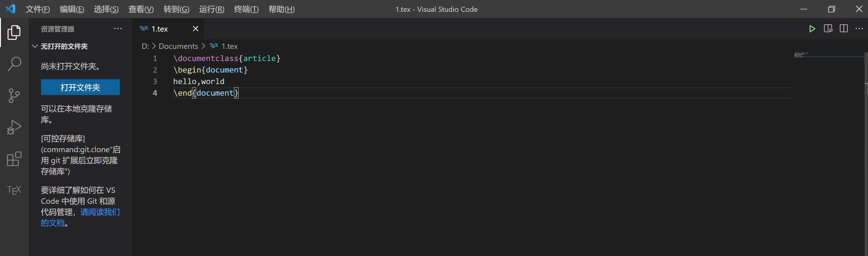The height and width of the screenshot is (256, 868).
Task: Split the editor to the right
Action: [x=844, y=29]
